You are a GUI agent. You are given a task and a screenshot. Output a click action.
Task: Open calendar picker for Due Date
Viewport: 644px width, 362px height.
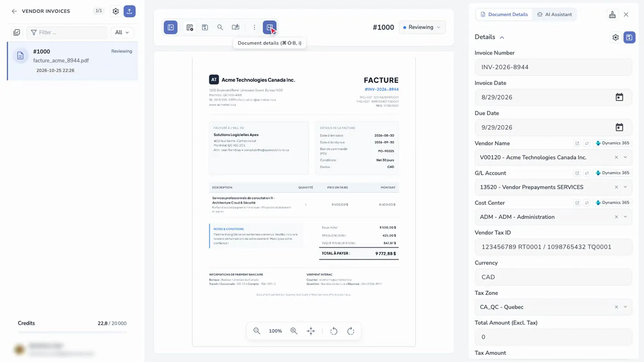pos(619,127)
